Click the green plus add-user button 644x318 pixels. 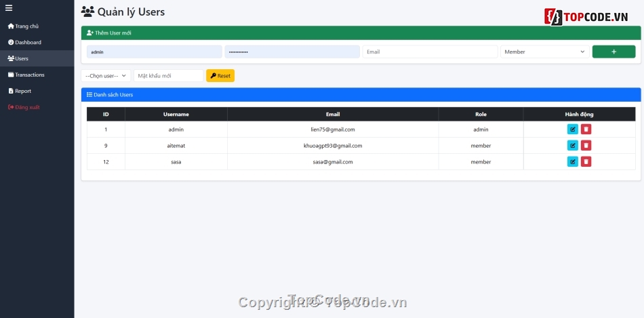tap(613, 52)
